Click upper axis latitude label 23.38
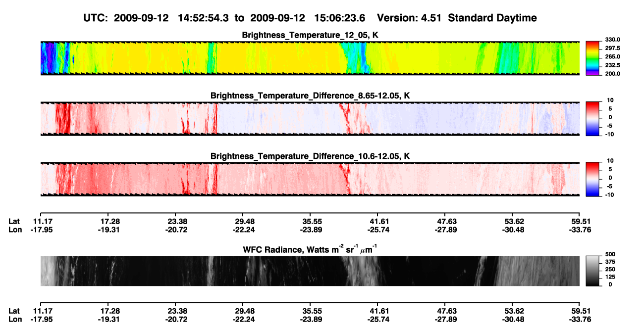Screen dimensions: 644x330 177,221
